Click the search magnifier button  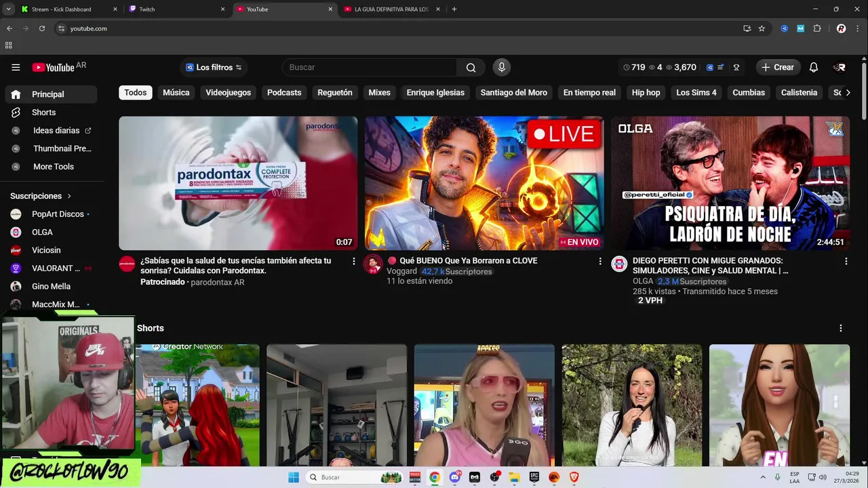(x=471, y=67)
